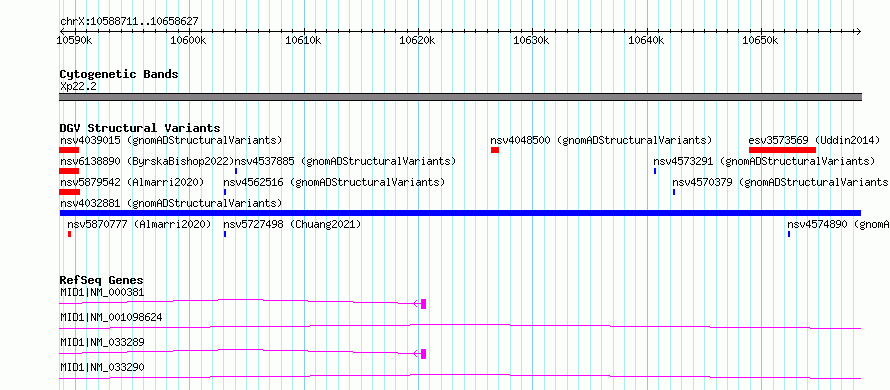Click the DGV Structural Variants track title
Viewport: 890px width, 390px height.
point(140,128)
